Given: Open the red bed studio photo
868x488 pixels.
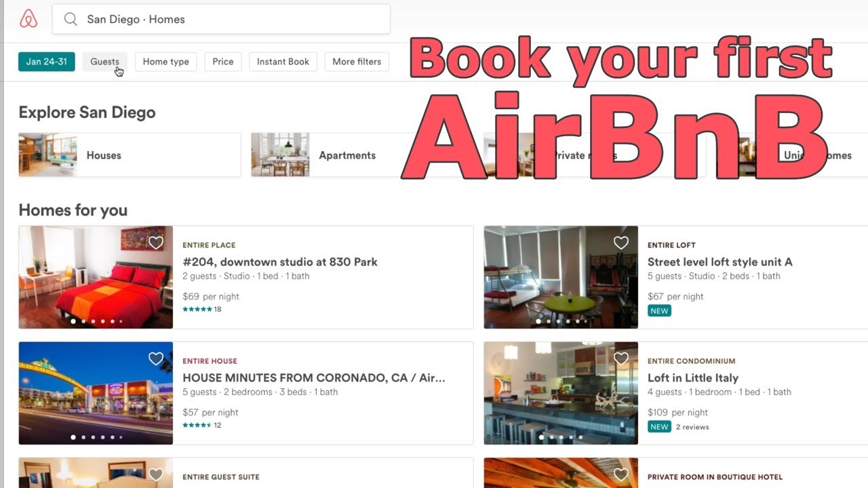Looking at the screenshot, I should point(96,277).
